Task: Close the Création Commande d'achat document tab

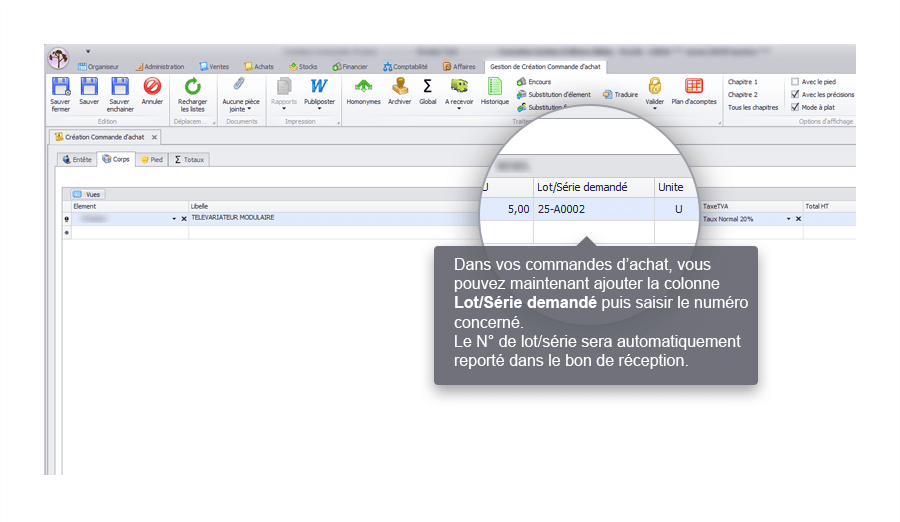Action: tap(154, 137)
